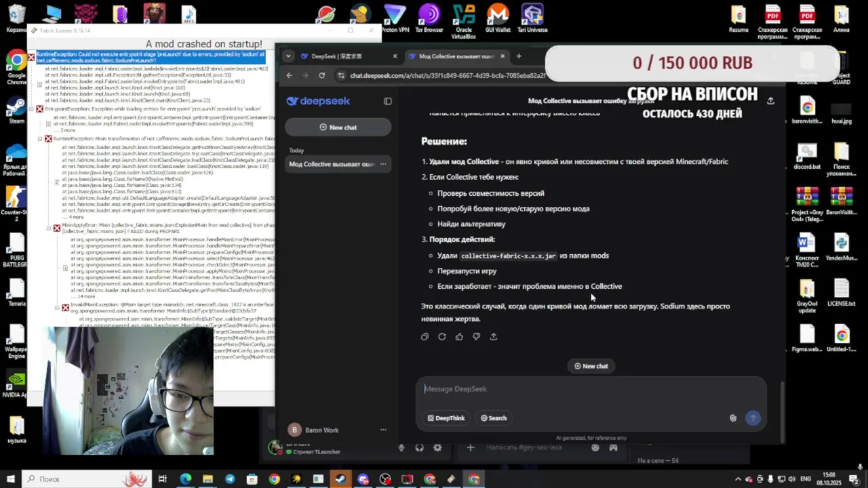Open Microsoft Edge from the taskbar
Image resolution: width=868 pixels, height=488 pixels.
[185, 479]
